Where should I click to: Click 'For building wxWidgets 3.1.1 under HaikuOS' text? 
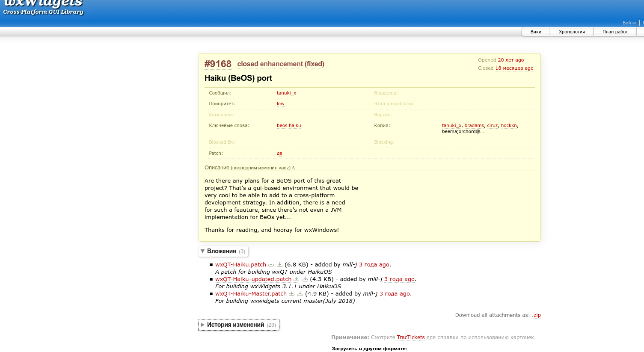point(278,287)
